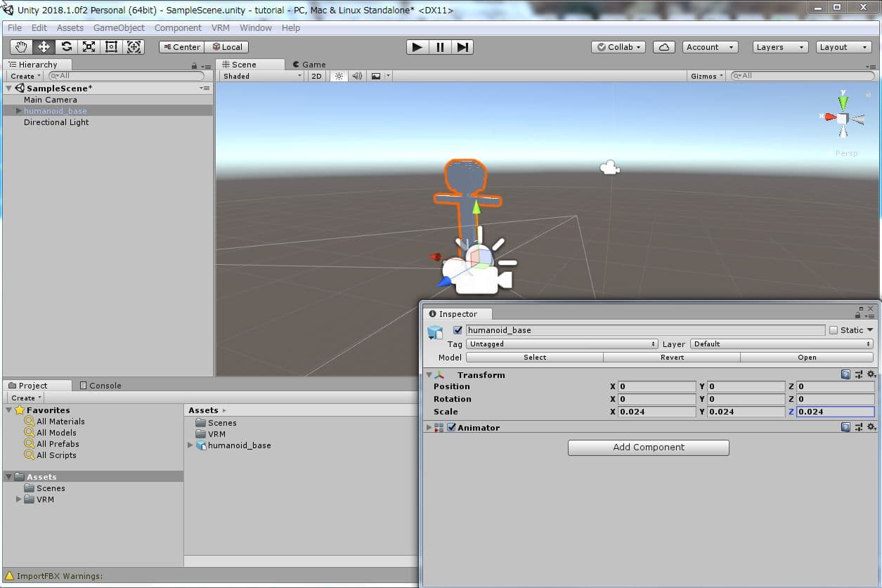This screenshot has height=588, width=882.
Task: Open the Default layer dropdown
Action: coord(782,344)
